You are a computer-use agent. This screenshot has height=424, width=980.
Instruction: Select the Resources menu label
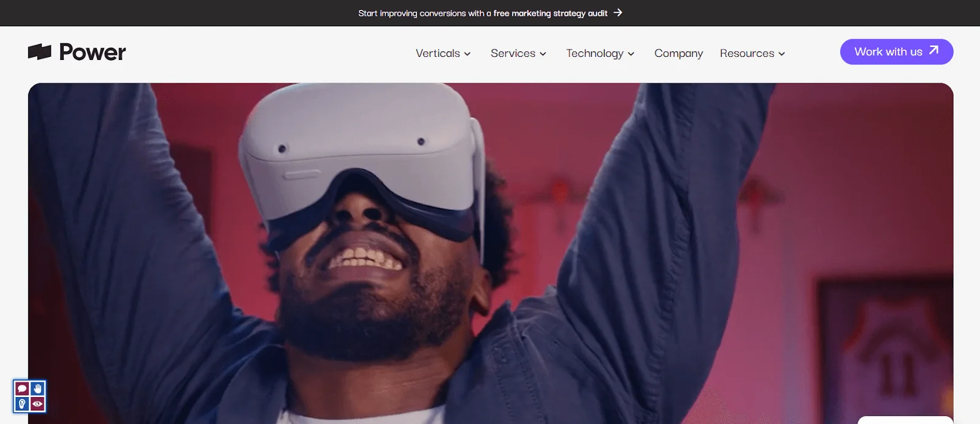coord(747,53)
